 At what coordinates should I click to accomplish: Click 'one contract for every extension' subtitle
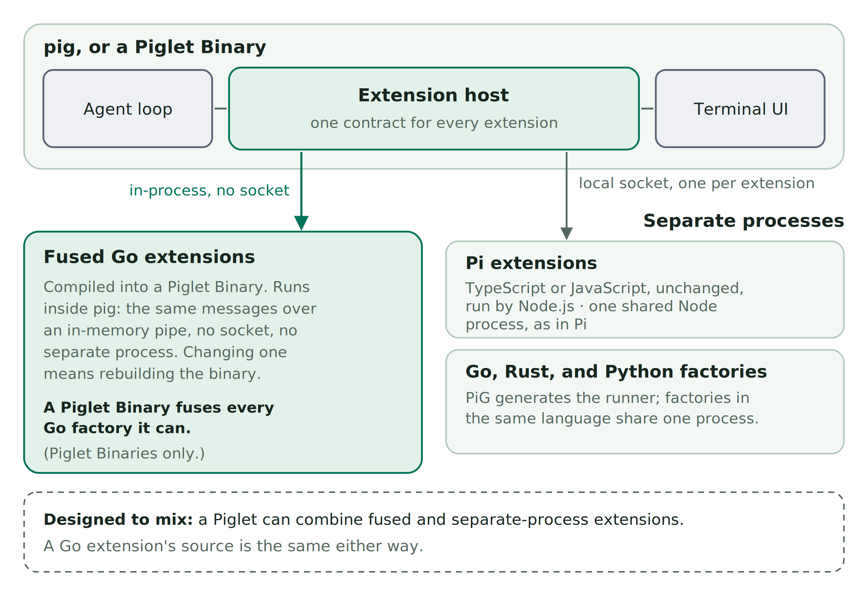(x=434, y=123)
